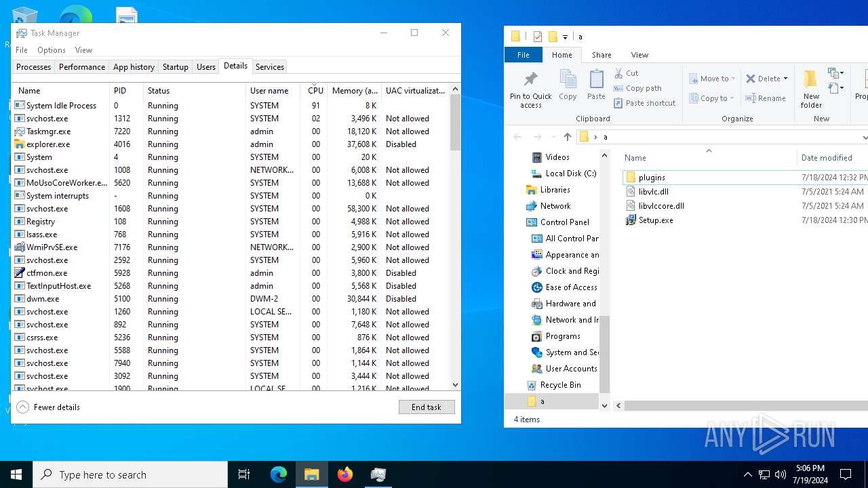This screenshot has width=868, height=488.
Task: Open the notification center icon
Action: coord(846,474)
